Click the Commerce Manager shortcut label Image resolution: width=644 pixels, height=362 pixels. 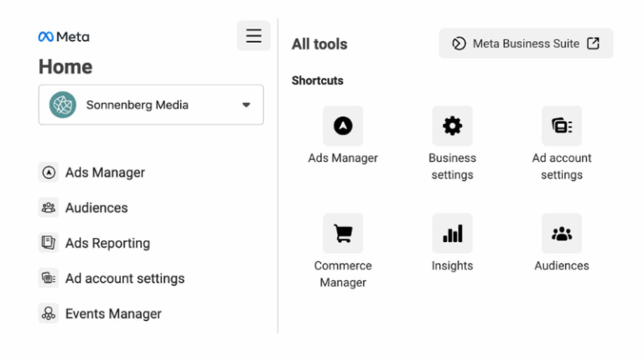coord(343,274)
